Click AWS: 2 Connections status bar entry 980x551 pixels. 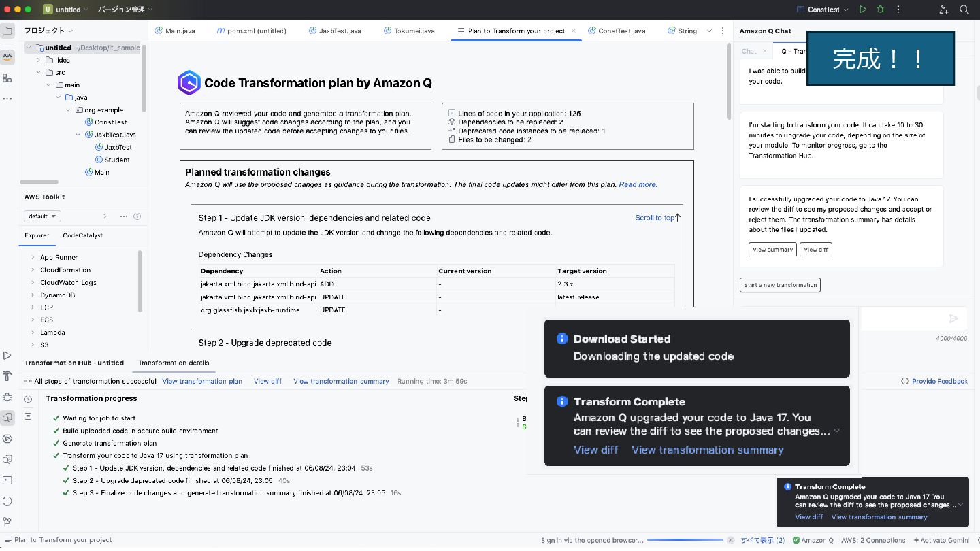tap(873, 540)
